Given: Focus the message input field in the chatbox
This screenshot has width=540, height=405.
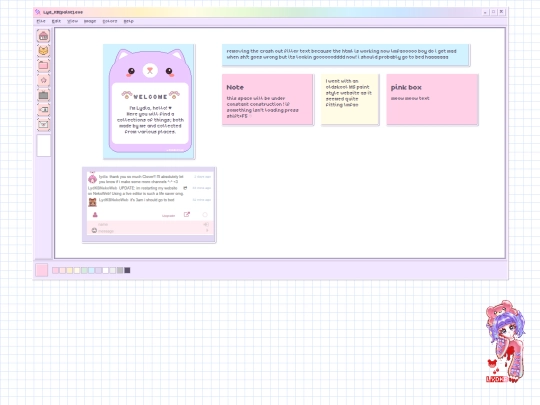Looking at the screenshot, I should pos(151,231).
